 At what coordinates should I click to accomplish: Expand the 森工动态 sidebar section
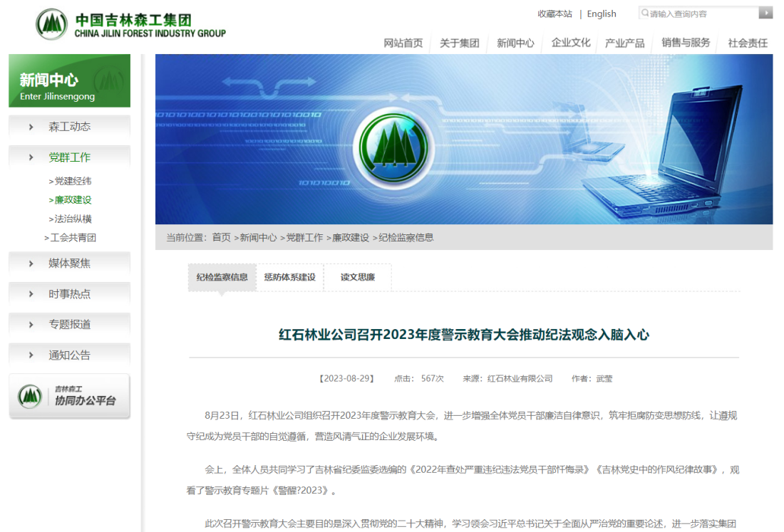[69, 127]
